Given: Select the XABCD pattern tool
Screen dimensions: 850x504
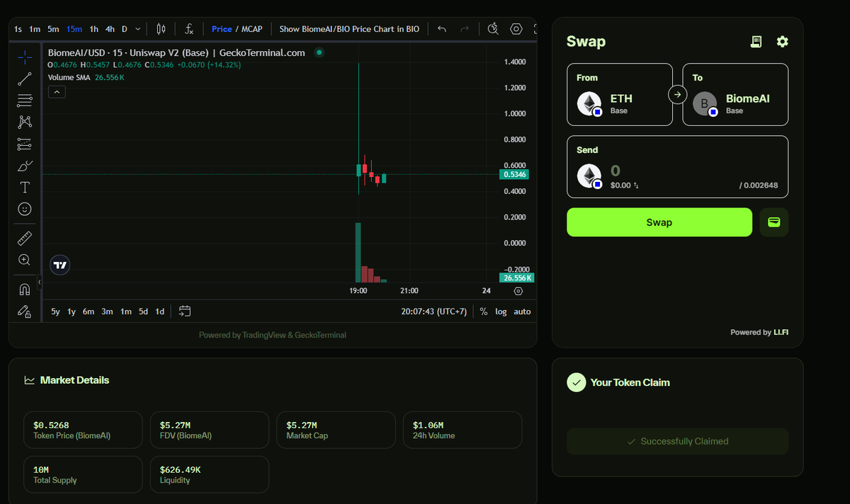Looking at the screenshot, I should pos(25,122).
